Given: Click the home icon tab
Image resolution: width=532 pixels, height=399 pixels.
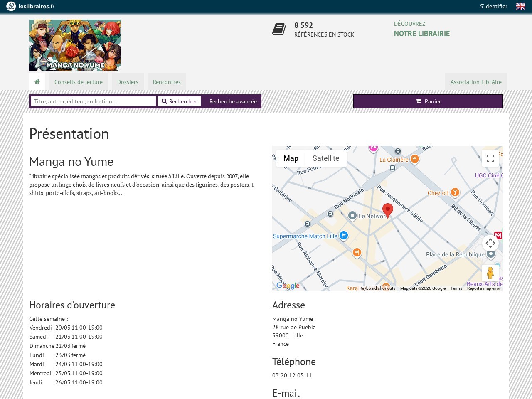Looking at the screenshot, I should [37, 81].
